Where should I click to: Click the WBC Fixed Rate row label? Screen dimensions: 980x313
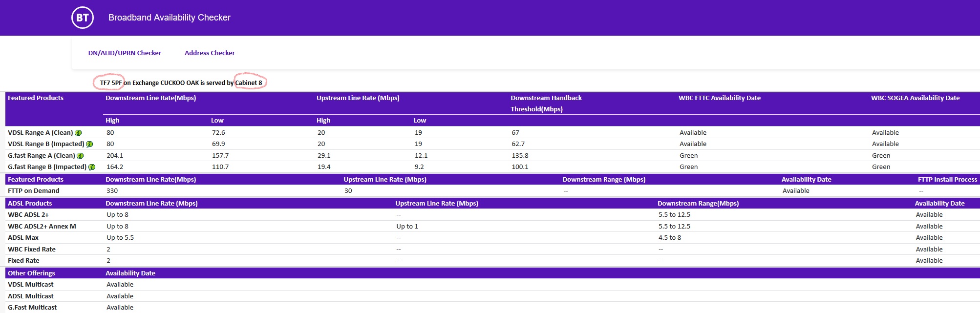click(32, 249)
